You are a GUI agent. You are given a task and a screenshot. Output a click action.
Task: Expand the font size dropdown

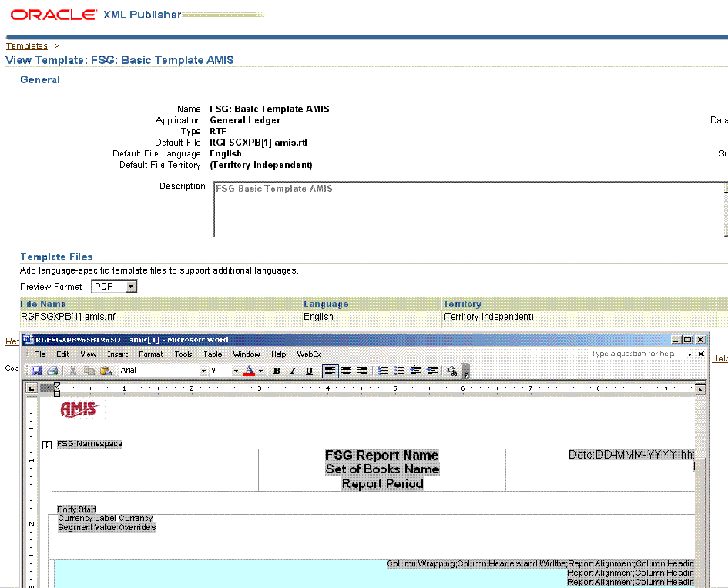click(x=236, y=371)
